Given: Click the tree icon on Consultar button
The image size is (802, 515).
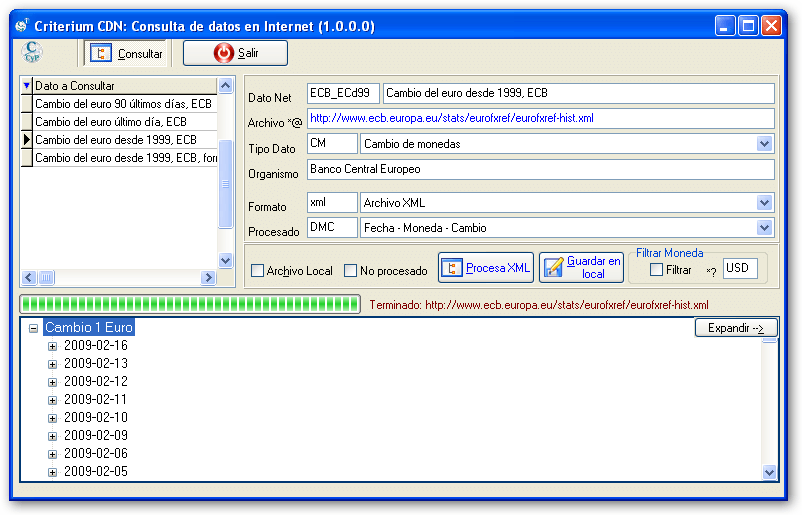Looking at the screenshot, I should tap(101, 53).
